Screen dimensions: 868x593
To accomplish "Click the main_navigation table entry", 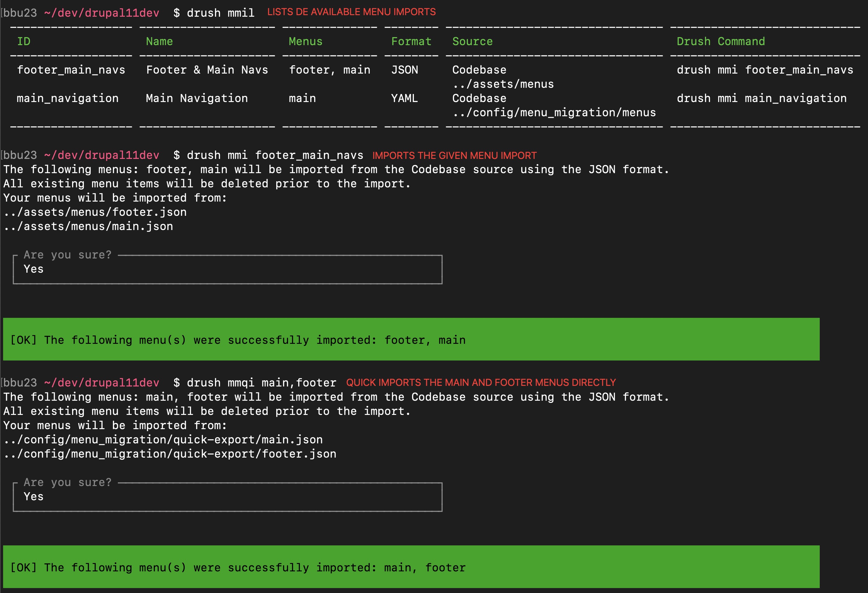I will coord(68,98).
